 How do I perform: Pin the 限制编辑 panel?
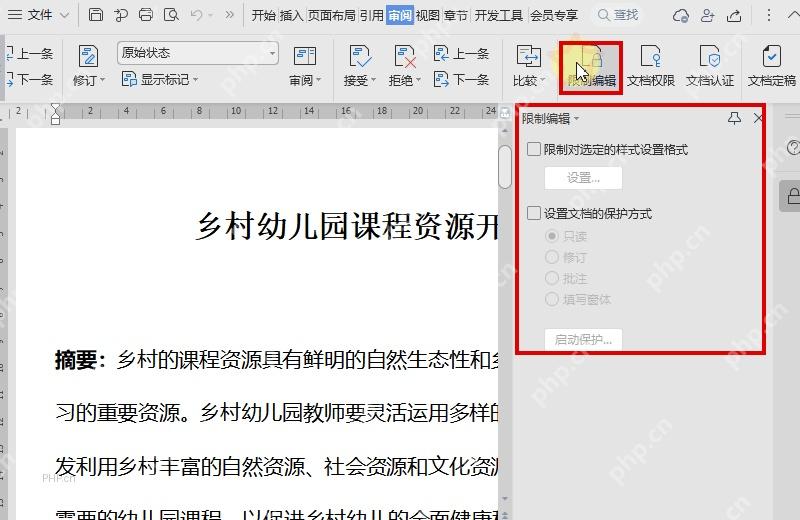tap(734, 119)
